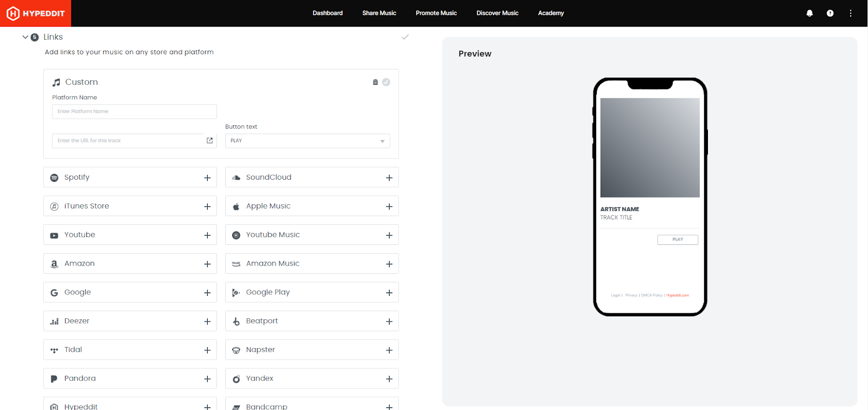Open the three-dot more options menu

pyautogui.click(x=851, y=13)
